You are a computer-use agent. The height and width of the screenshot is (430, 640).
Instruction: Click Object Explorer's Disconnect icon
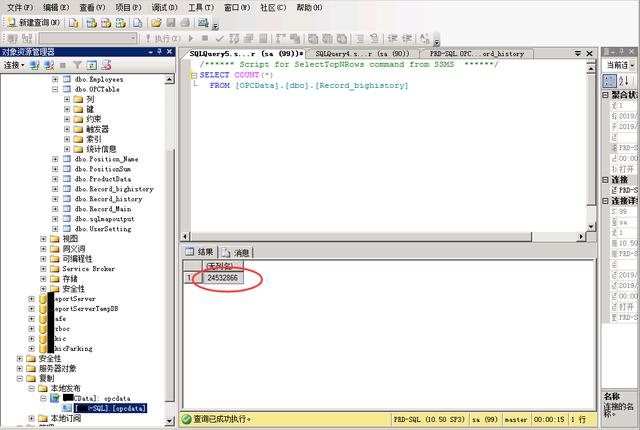point(49,65)
